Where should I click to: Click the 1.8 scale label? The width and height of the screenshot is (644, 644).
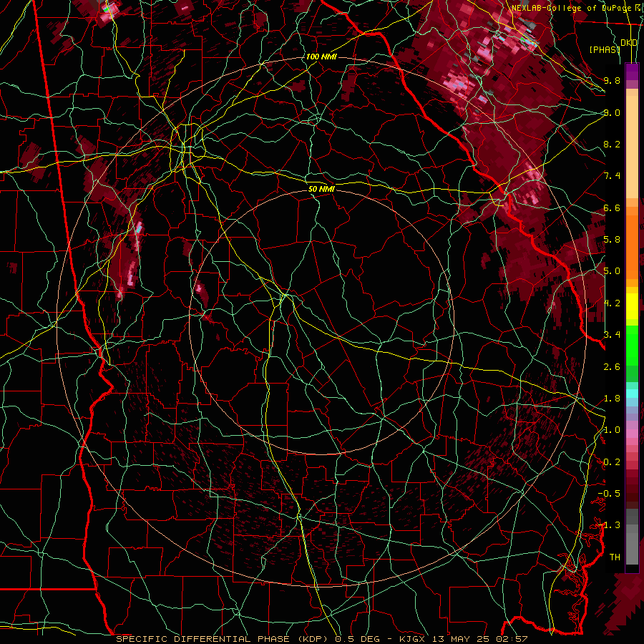(x=612, y=399)
